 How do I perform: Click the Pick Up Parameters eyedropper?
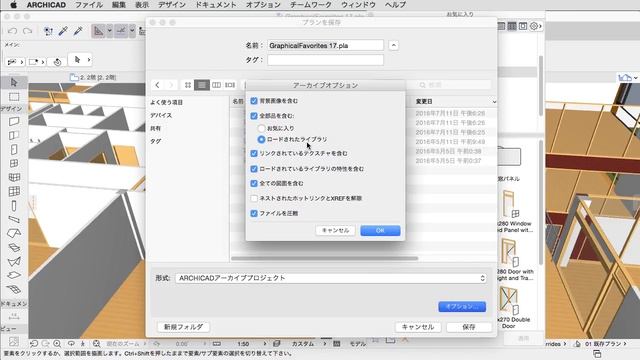[x=63, y=31]
